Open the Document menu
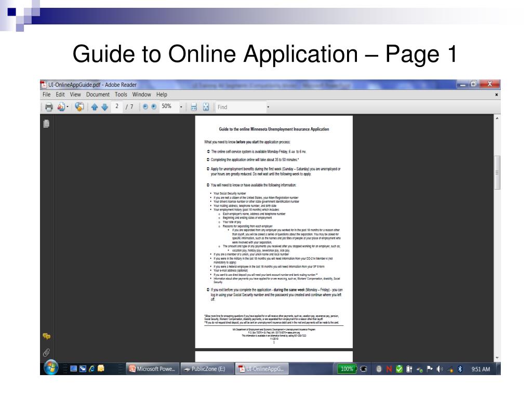Viewport: 532px width, 399px height. 98,95
